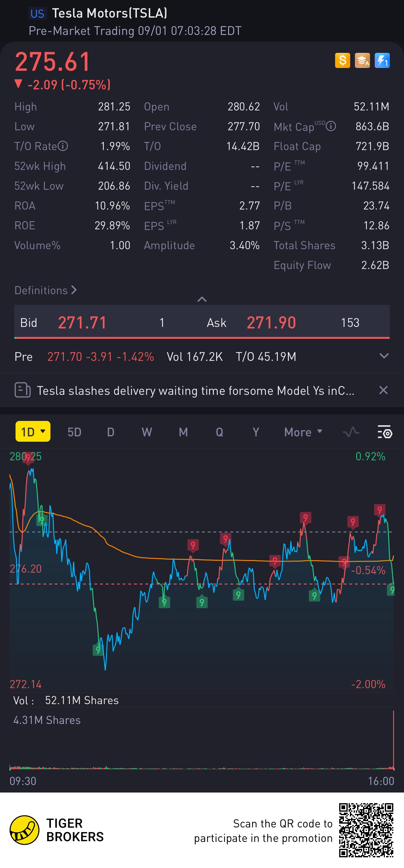Tap the US market tag
This screenshot has height=868, width=404.
(x=37, y=14)
